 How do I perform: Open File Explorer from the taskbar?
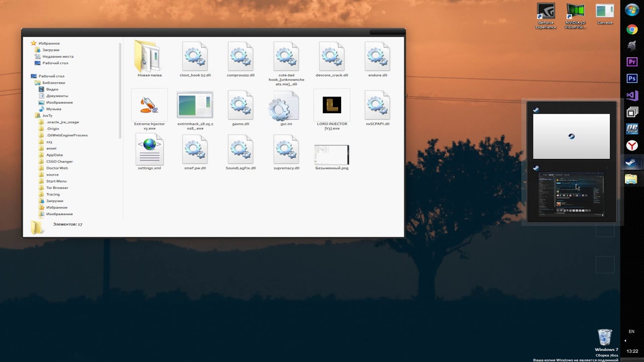[x=631, y=179]
